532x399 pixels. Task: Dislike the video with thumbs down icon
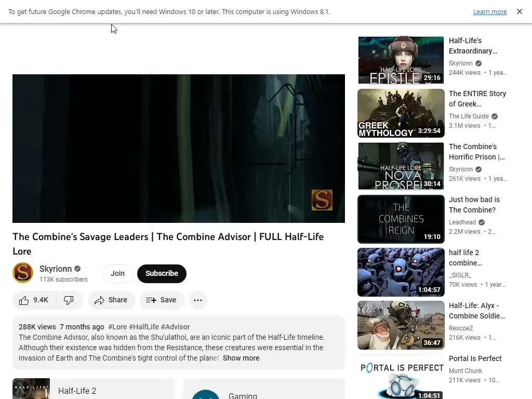click(x=69, y=300)
